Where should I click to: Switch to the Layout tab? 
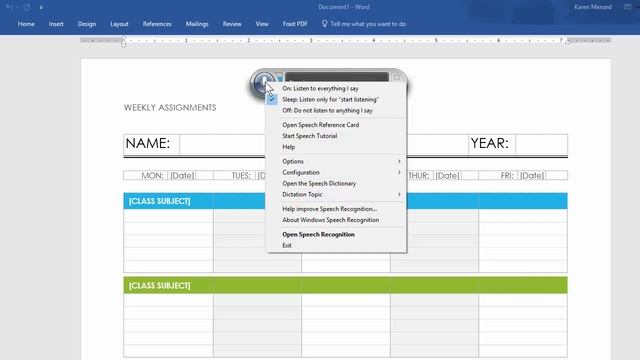[x=119, y=24]
